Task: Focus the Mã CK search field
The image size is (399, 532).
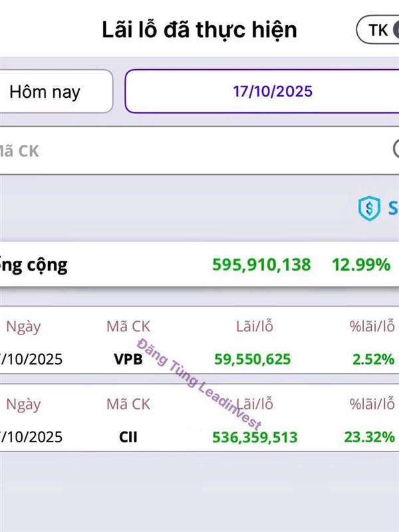Action: (x=186, y=151)
